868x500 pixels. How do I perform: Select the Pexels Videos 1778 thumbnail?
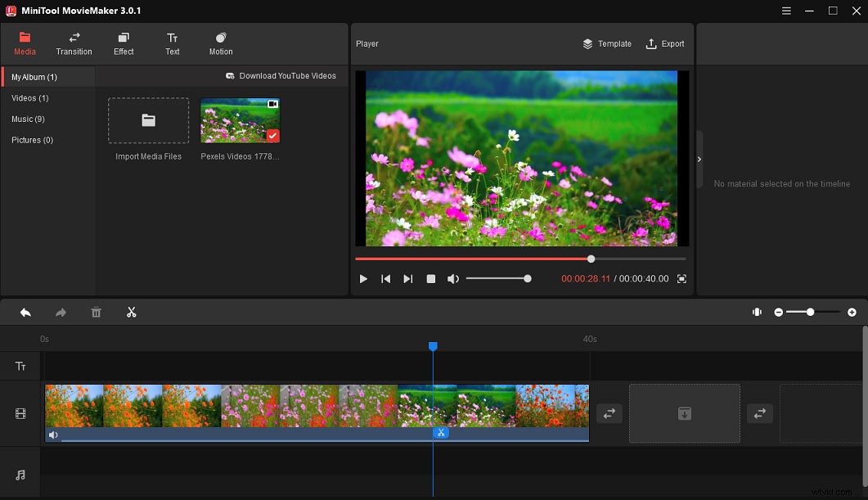[239, 121]
